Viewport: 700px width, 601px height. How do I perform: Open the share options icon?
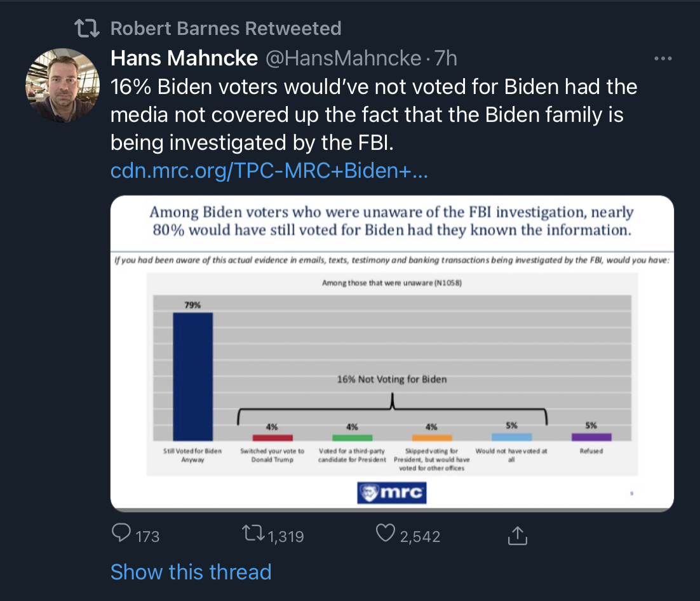[x=518, y=536]
